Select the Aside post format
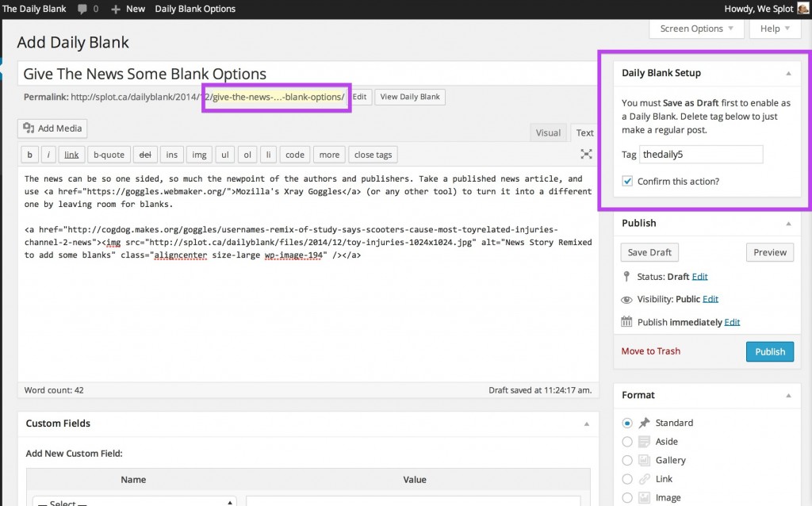This screenshot has width=812, height=506. tap(627, 442)
